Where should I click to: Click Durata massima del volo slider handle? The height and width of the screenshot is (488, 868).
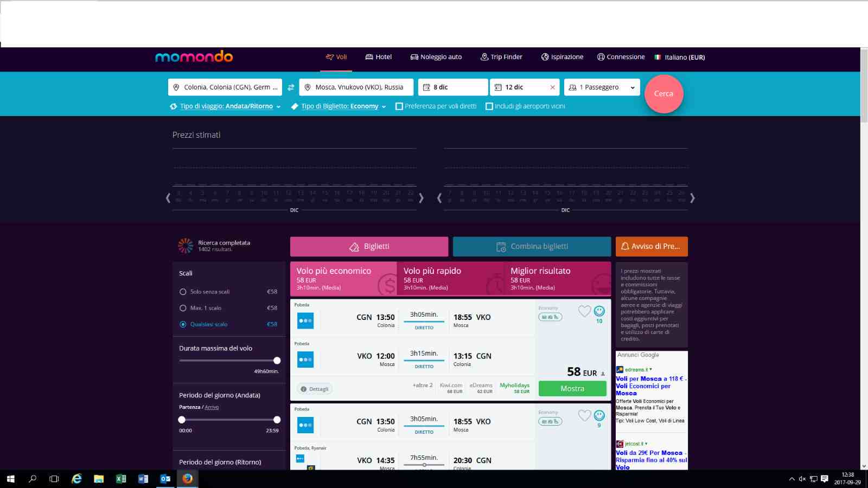point(277,360)
